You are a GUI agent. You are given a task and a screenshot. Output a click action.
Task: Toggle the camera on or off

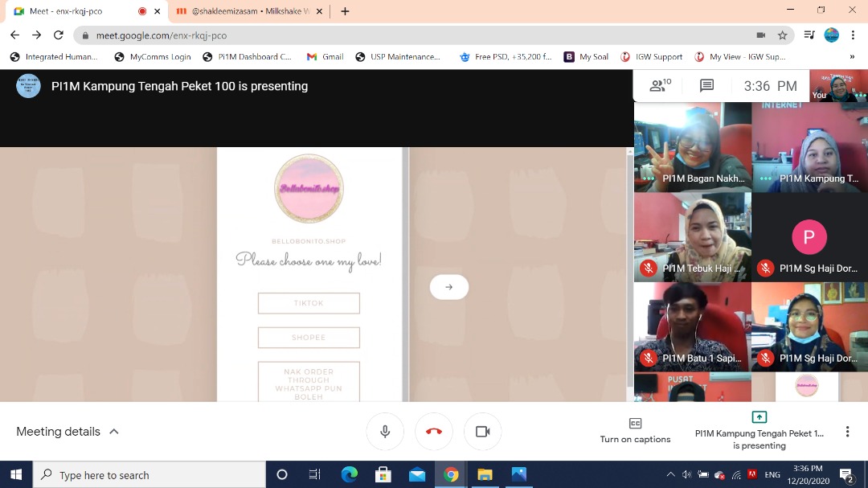(482, 432)
